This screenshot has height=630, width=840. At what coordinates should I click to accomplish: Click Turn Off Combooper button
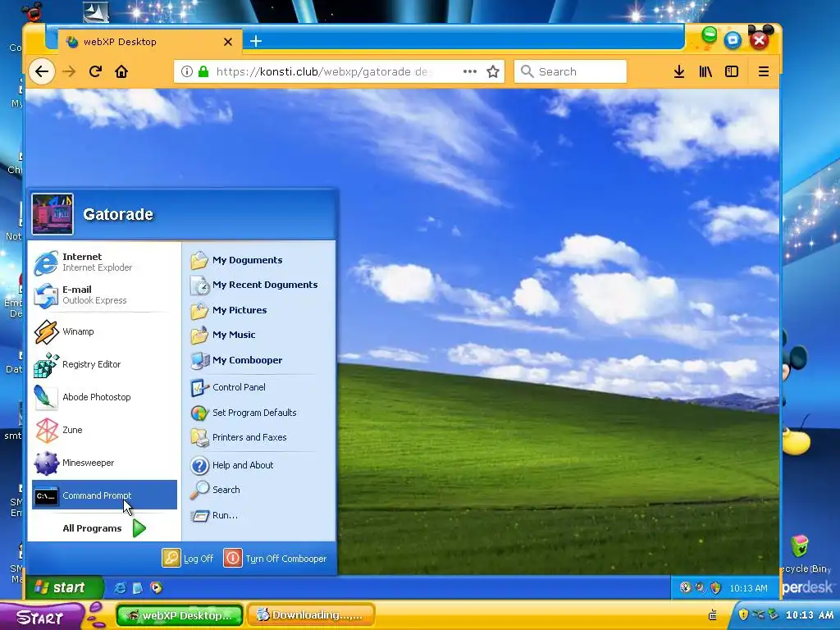click(276, 558)
